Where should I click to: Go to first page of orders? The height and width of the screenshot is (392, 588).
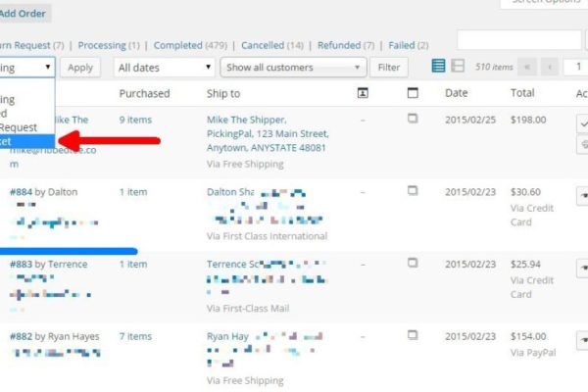click(529, 68)
